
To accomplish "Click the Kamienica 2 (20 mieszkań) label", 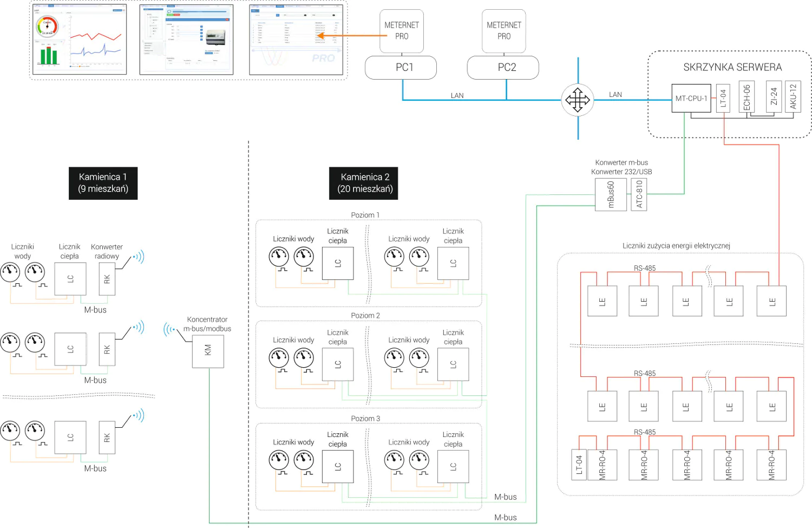I will pyautogui.click(x=364, y=183).
